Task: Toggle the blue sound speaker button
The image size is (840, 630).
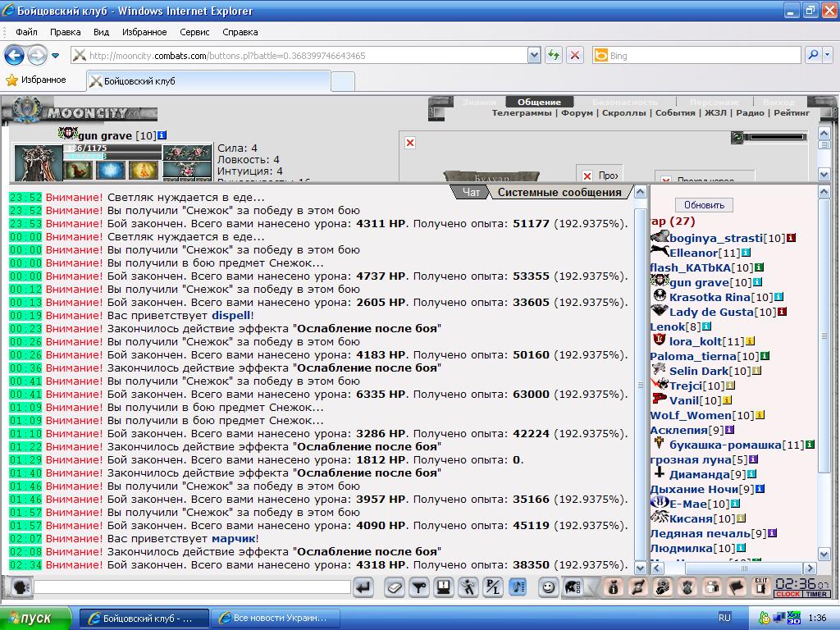Action: [518, 587]
